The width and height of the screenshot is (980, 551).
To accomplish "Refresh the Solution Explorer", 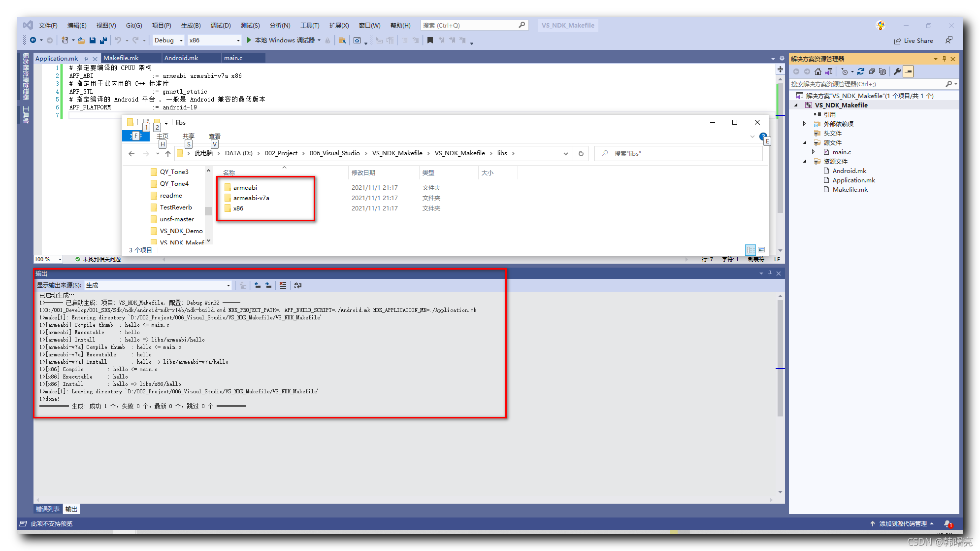I will coord(861,71).
